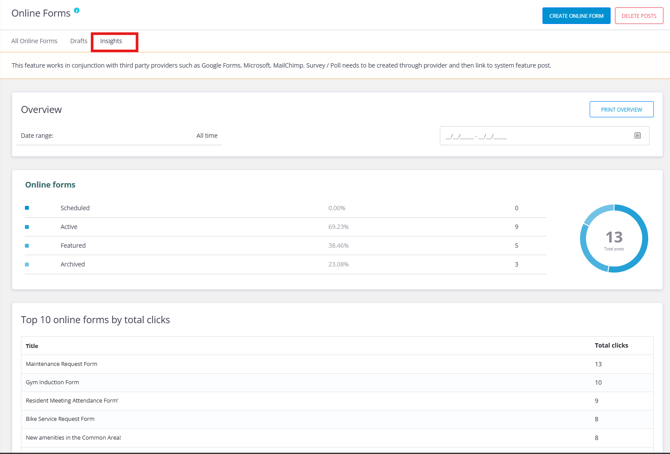Select the Insights tab

click(111, 41)
